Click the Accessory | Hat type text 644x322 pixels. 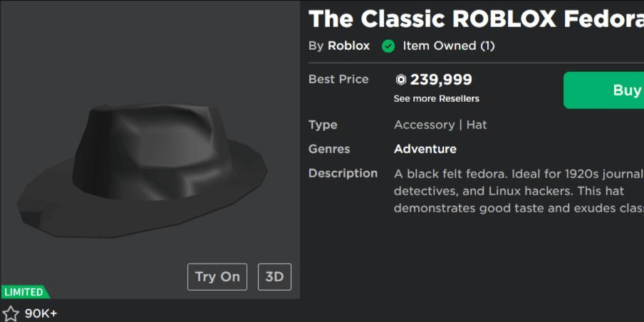[440, 125]
